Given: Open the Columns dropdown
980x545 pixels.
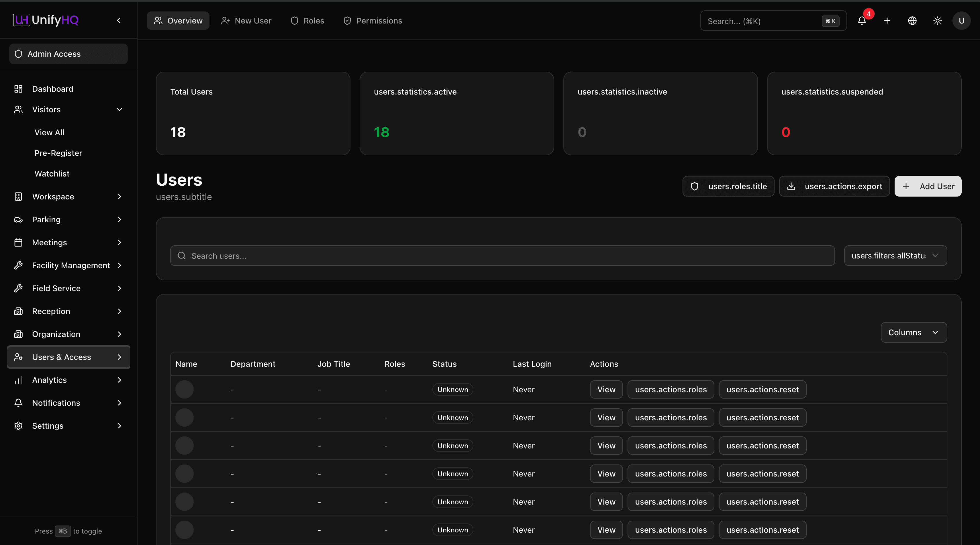Looking at the screenshot, I should [x=914, y=332].
